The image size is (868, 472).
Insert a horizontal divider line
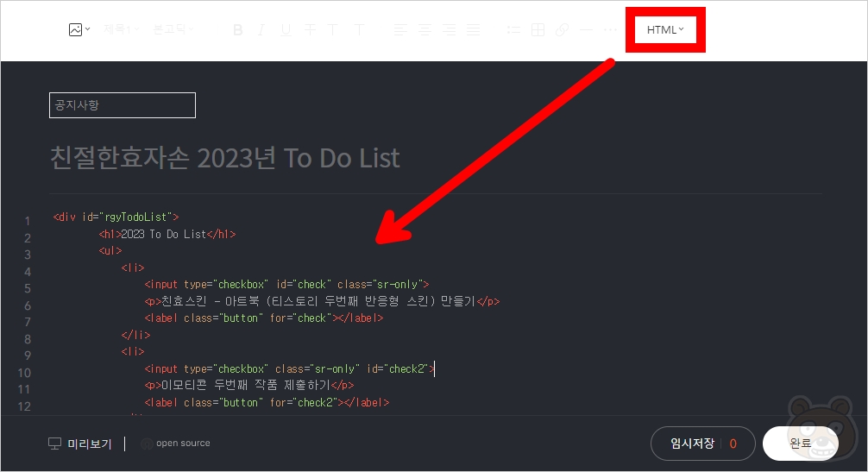pos(586,30)
